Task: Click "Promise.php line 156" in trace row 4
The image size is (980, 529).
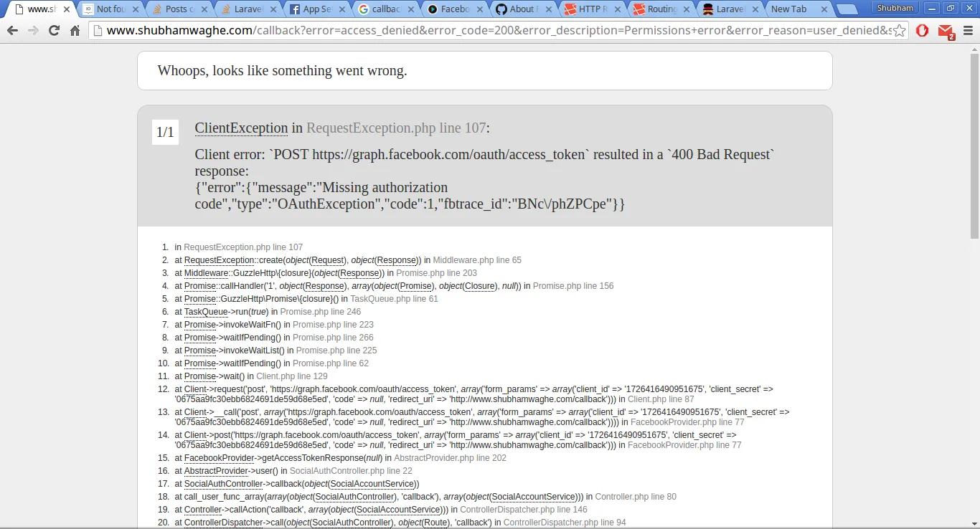Action: pos(573,286)
